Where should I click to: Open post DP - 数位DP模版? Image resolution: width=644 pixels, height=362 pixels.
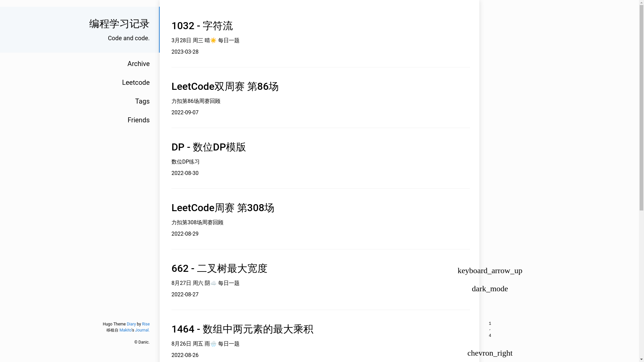coord(208,147)
